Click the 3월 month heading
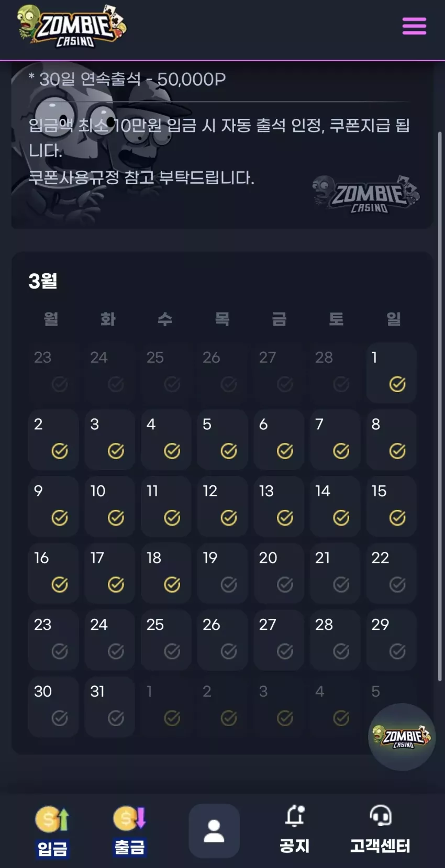The height and width of the screenshot is (868, 445). point(43,281)
